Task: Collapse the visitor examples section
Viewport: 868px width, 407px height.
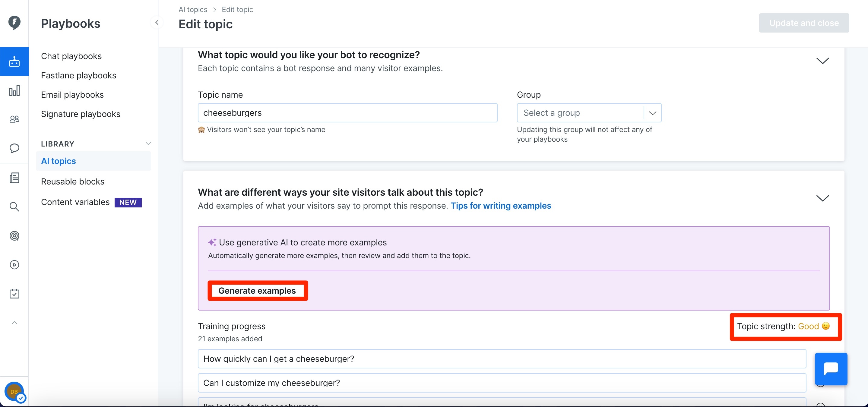Action: click(x=822, y=198)
